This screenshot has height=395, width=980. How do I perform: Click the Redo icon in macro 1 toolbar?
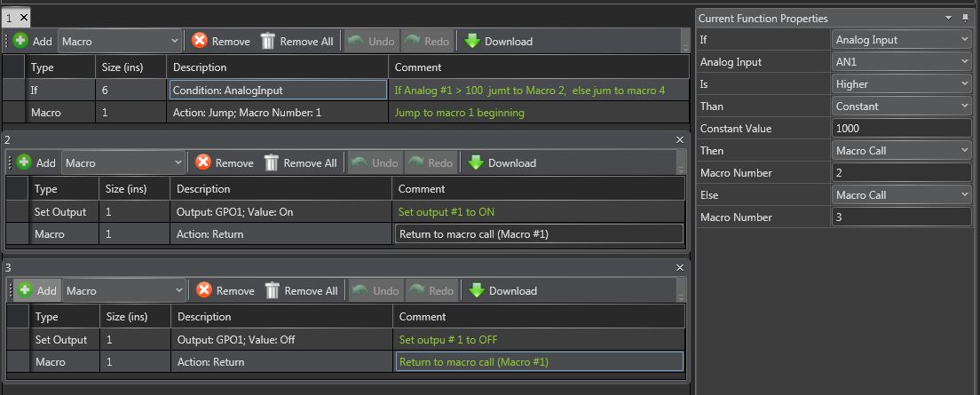[413, 41]
